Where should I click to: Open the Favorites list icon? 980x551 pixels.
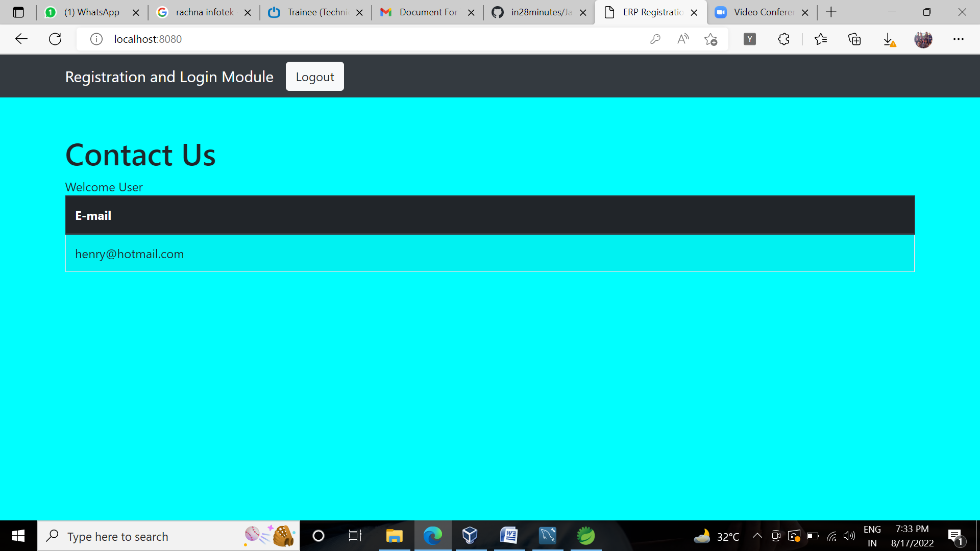pos(821,39)
